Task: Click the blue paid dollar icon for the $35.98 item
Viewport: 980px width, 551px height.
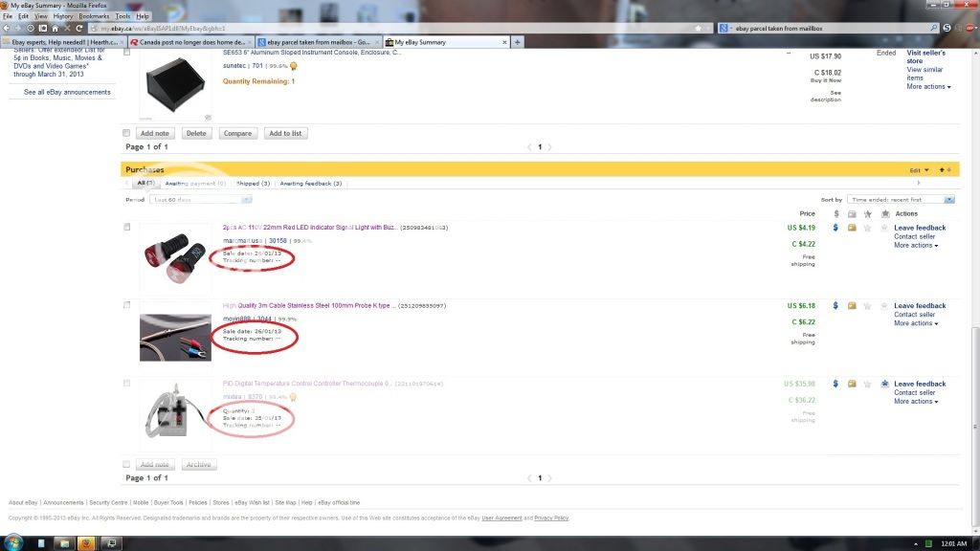Action: (x=835, y=385)
